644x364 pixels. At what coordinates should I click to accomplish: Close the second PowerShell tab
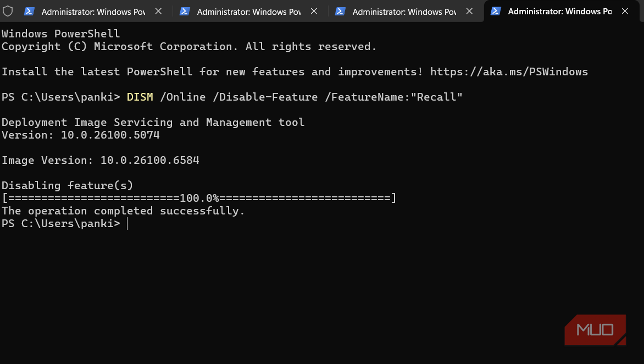point(314,11)
